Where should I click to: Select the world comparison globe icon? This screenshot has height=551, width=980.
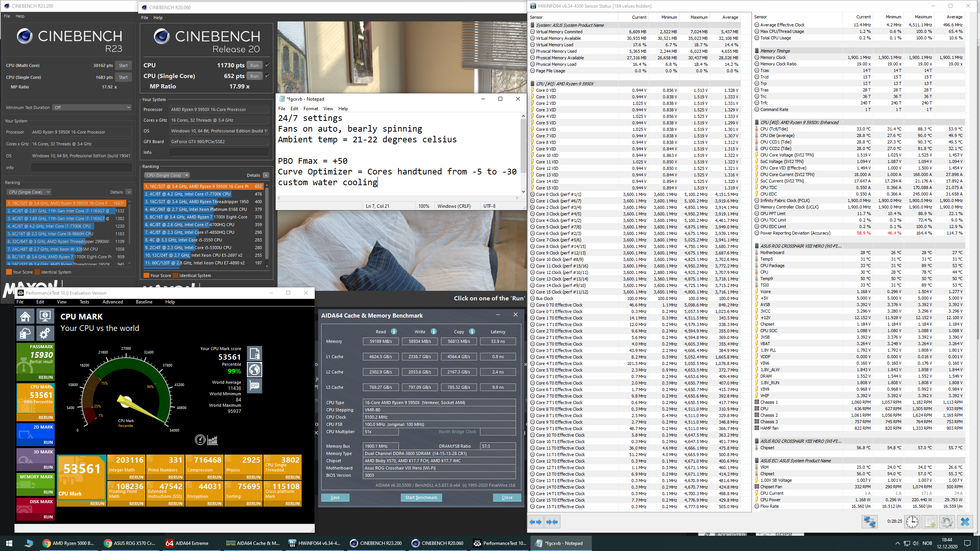coord(255,370)
